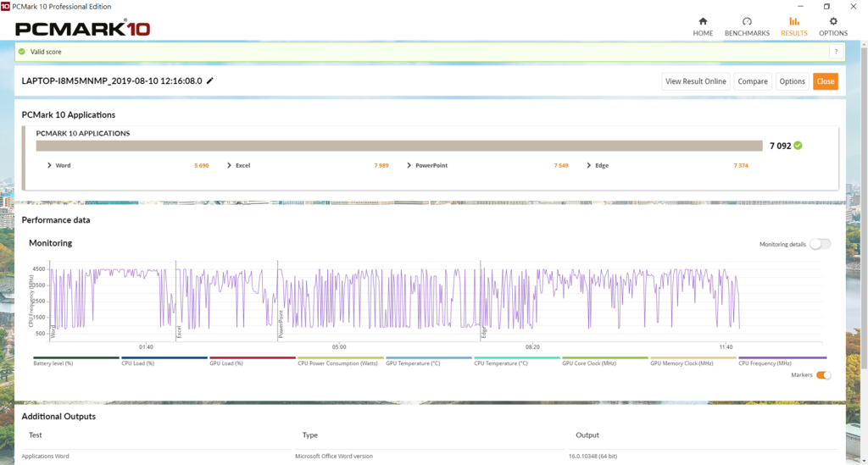Click the Applications Word table row
Image resolution: width=868 pixels, height=465 pixels.
pos(430,457)
